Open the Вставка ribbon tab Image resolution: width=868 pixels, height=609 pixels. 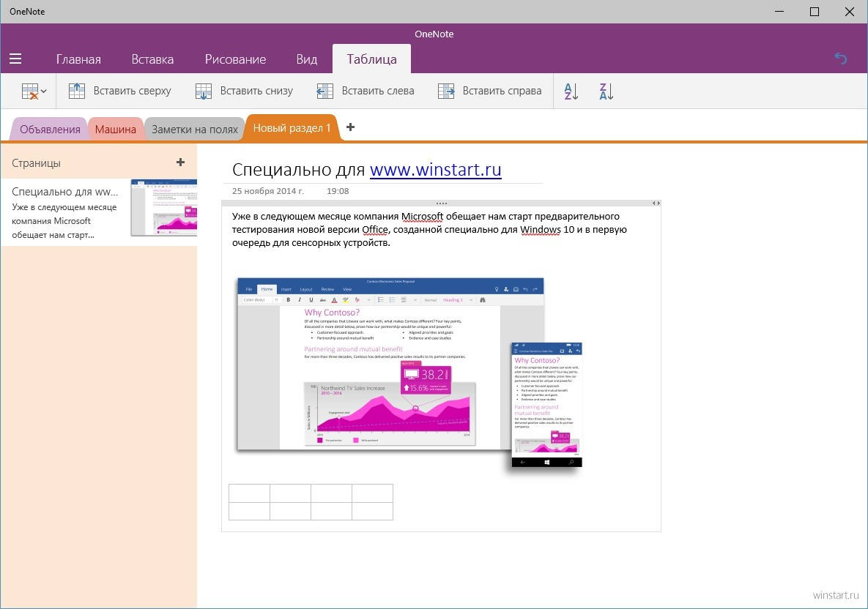tap(152, 59)
